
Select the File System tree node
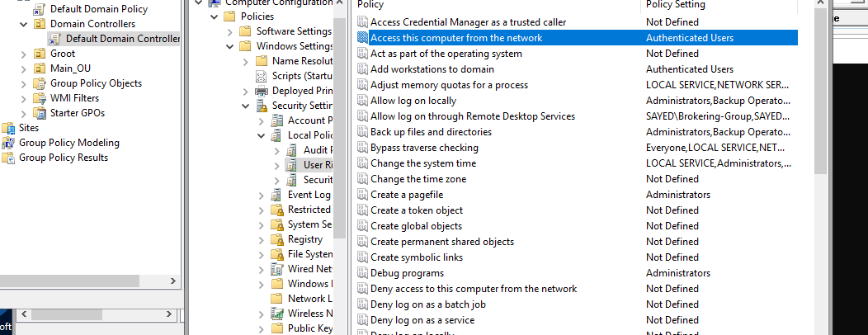pos(310,254)
